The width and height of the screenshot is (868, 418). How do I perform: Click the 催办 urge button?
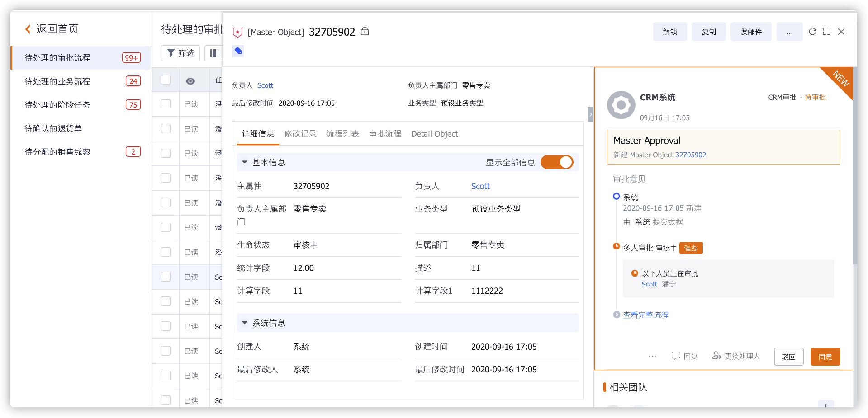pos(691,248)
